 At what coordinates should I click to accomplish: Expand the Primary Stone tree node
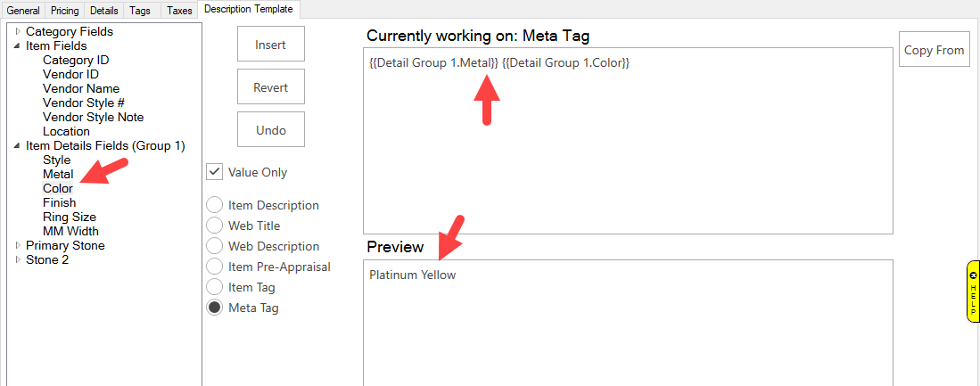(18, 245)
